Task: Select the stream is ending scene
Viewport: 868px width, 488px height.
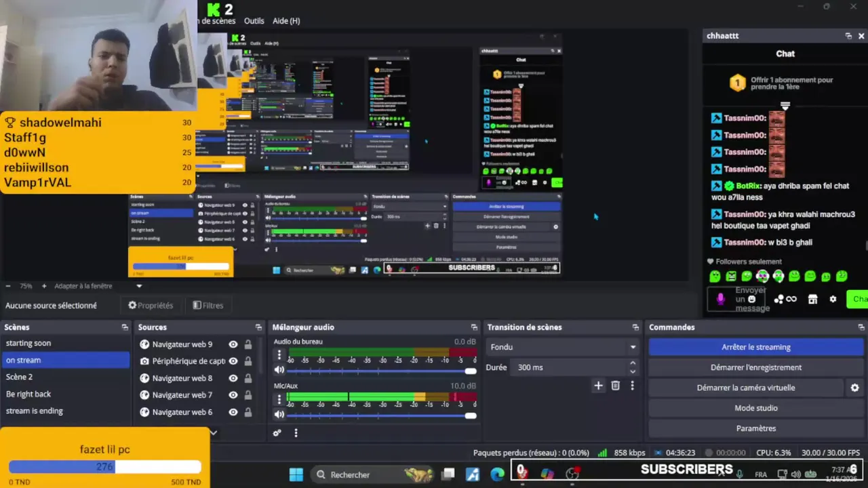Action: [65, 411]
